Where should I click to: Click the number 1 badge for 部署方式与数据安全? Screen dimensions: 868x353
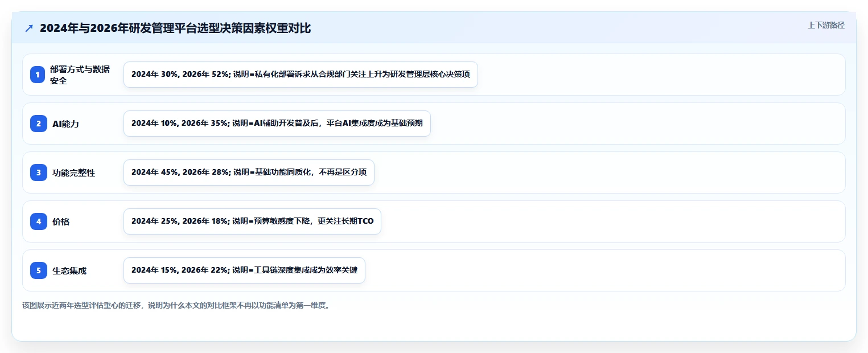coord(38,75)
